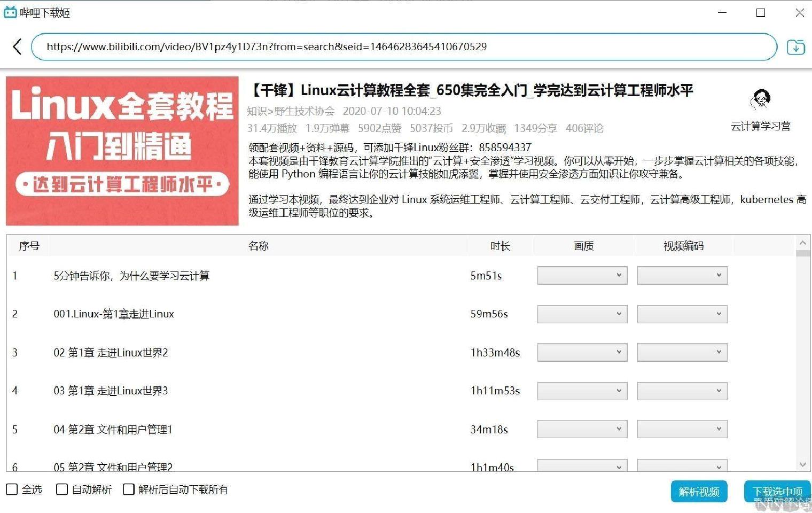The image size is (812, 513).
Task: Open the download manager folder icon
Action: tap(795, 47)
